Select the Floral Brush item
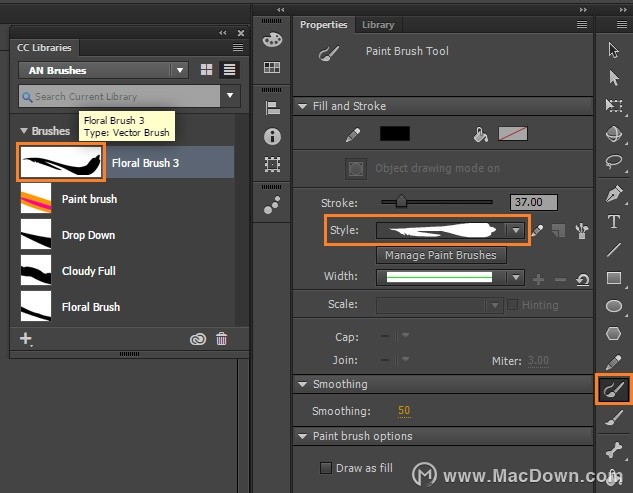 (x=127, y=307)
